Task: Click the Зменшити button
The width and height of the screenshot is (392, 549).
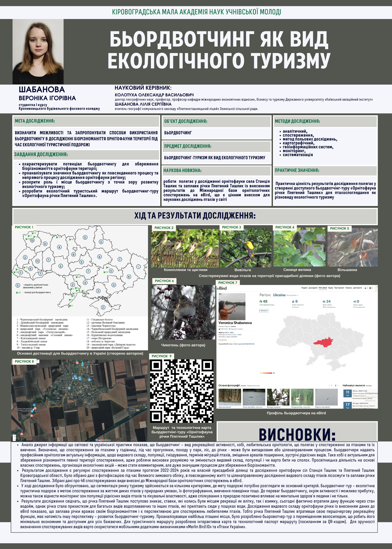Action: [264, 311]
